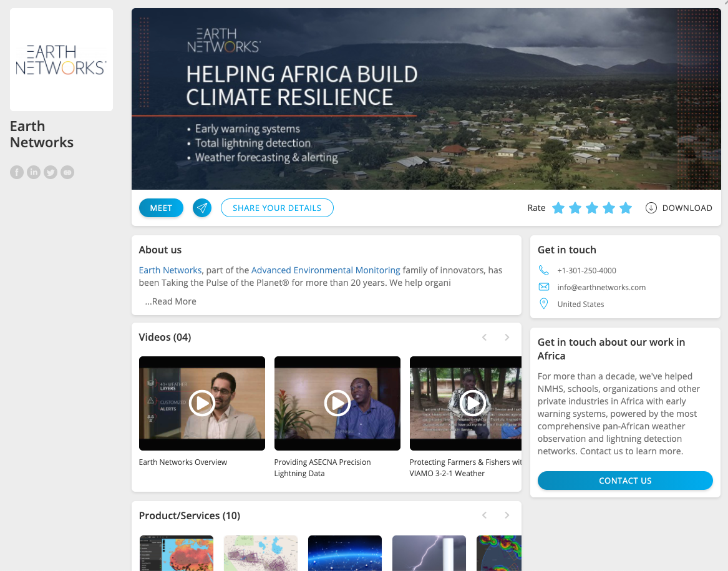Click the Videos (04) heading
The width and height of the screenshot is (728, 571).
165,338
